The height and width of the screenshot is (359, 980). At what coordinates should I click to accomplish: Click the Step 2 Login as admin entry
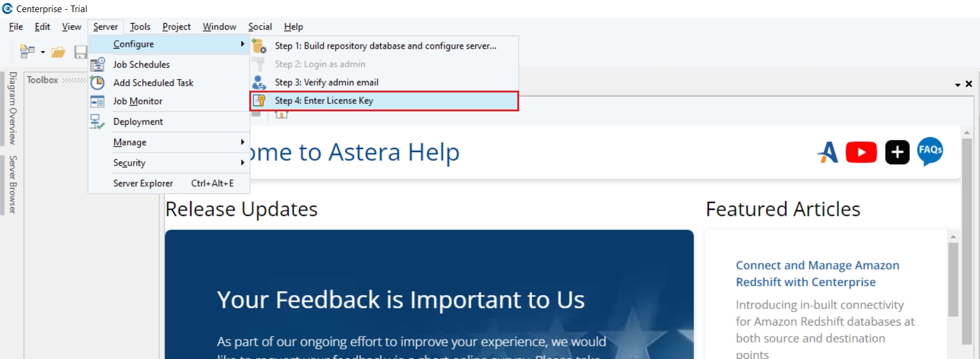(384, 64)
